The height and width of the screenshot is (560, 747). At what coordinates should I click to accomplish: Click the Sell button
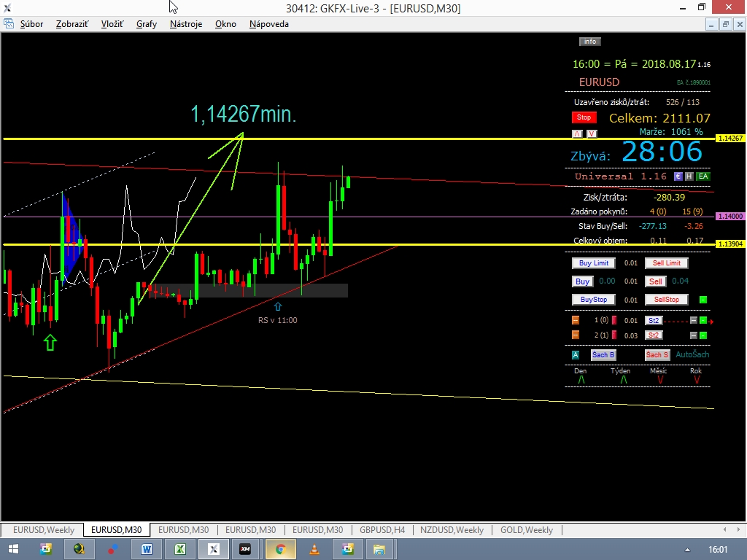click(x=656, y=281)
